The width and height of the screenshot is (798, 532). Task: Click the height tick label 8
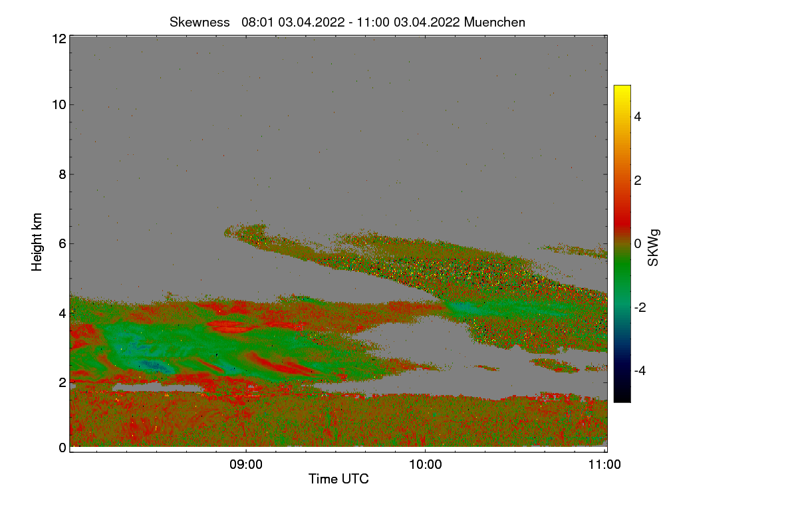click(63, 174)
